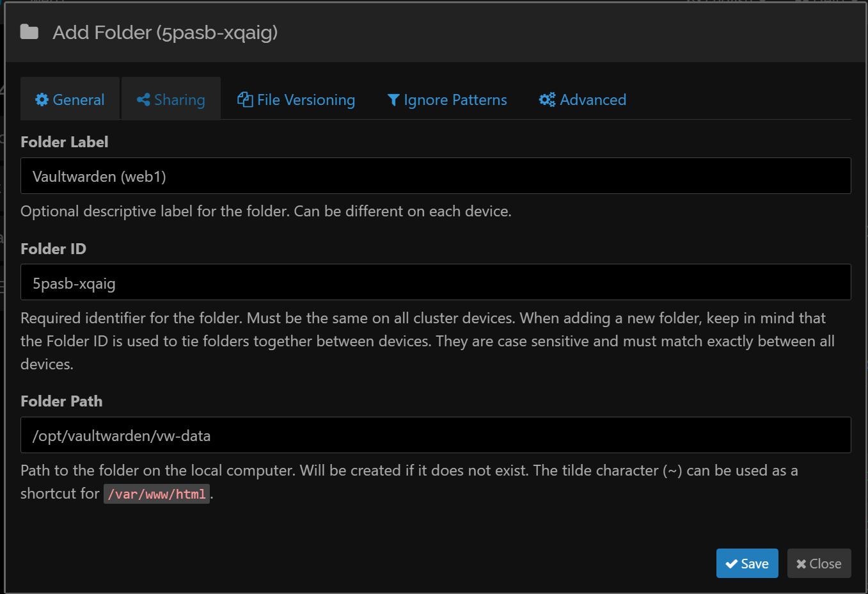Click the cogs icon beside Advanced

click(547, 100)
